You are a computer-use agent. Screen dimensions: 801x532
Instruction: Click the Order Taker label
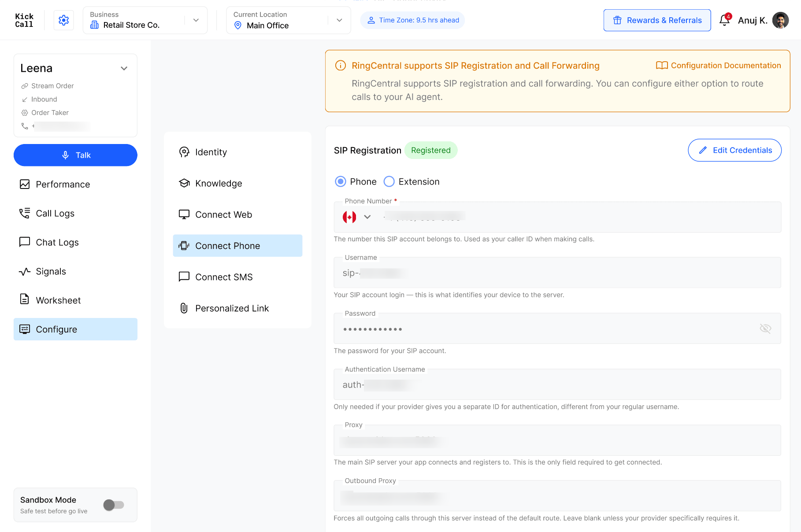(x=50, y=113)
